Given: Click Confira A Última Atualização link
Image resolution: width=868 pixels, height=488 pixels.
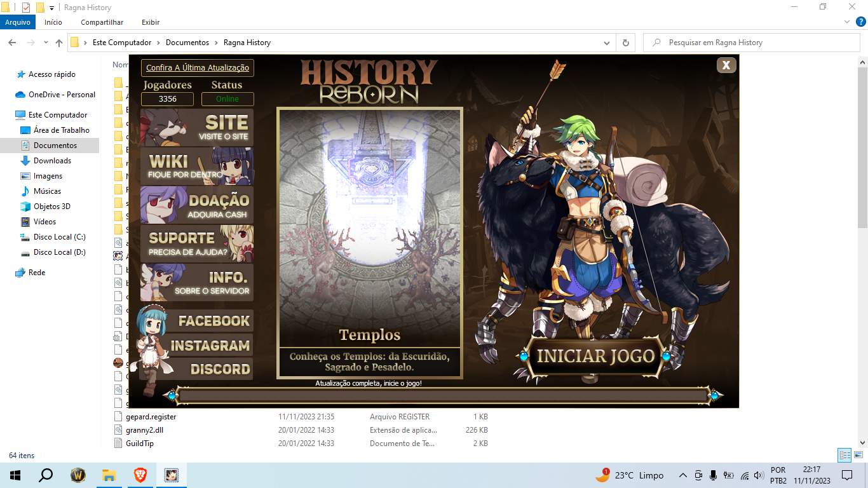Looking at the screenshot, I should point(197,68).
